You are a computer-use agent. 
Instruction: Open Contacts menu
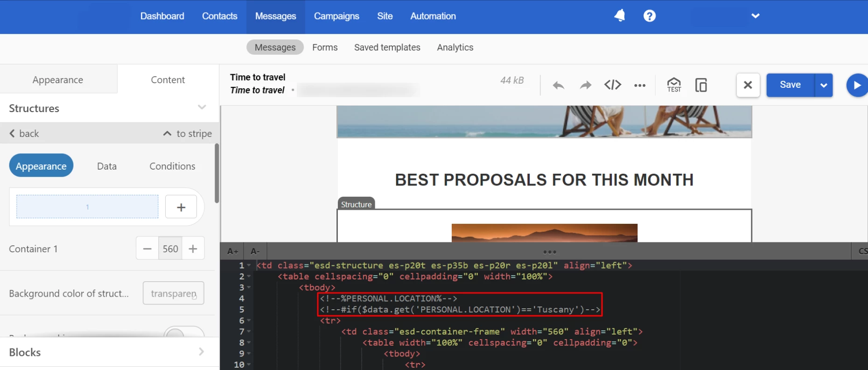(x=220, y=16)
